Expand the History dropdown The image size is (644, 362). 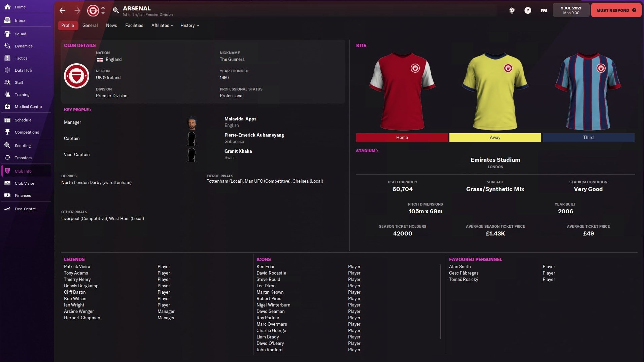coord(190,25)
